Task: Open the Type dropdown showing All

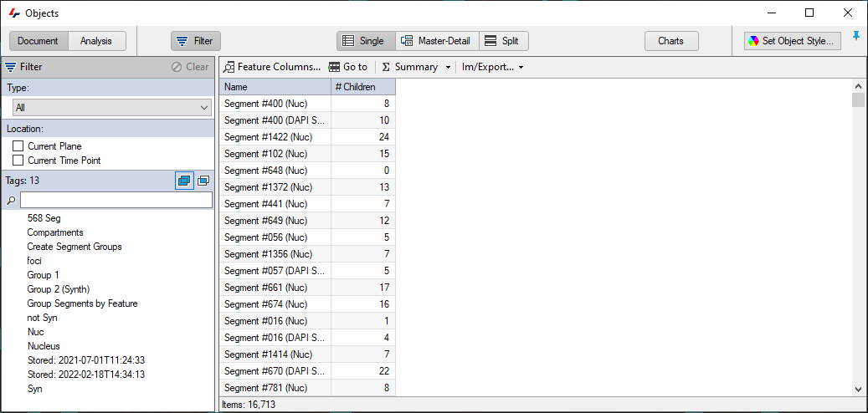Action: (x=112, y=108)
